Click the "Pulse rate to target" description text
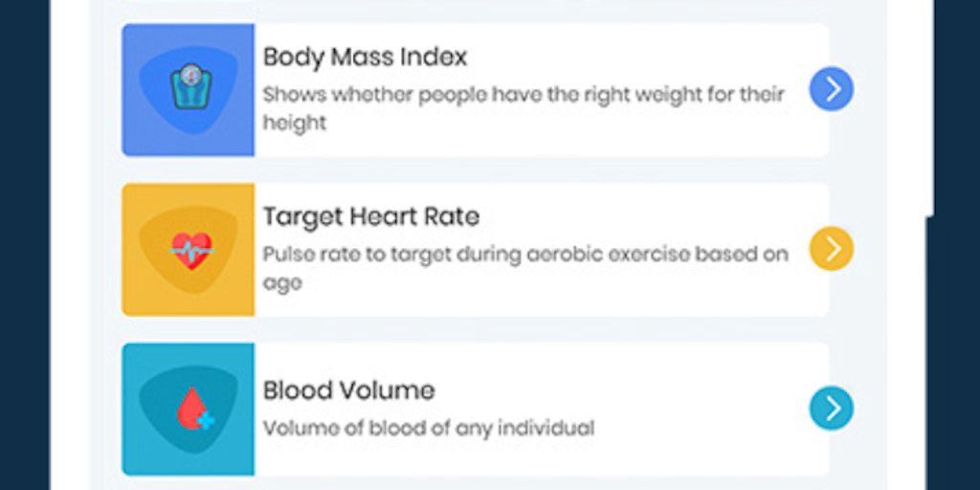This screenshot has height=490, width=980. point(524,267)
